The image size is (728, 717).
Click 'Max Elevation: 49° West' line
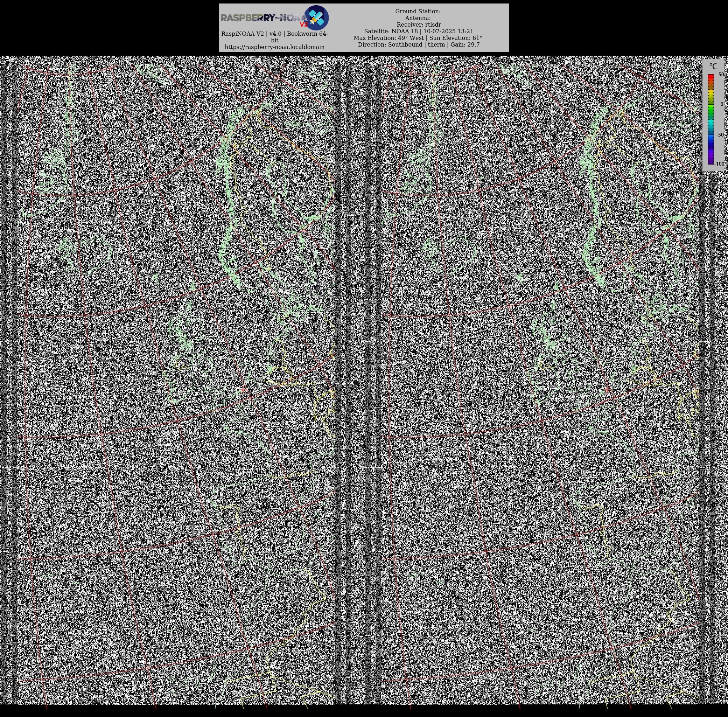388,38
